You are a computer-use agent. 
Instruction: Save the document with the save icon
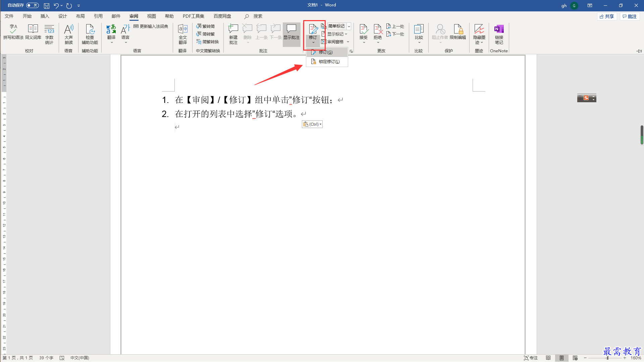(47, 5)
